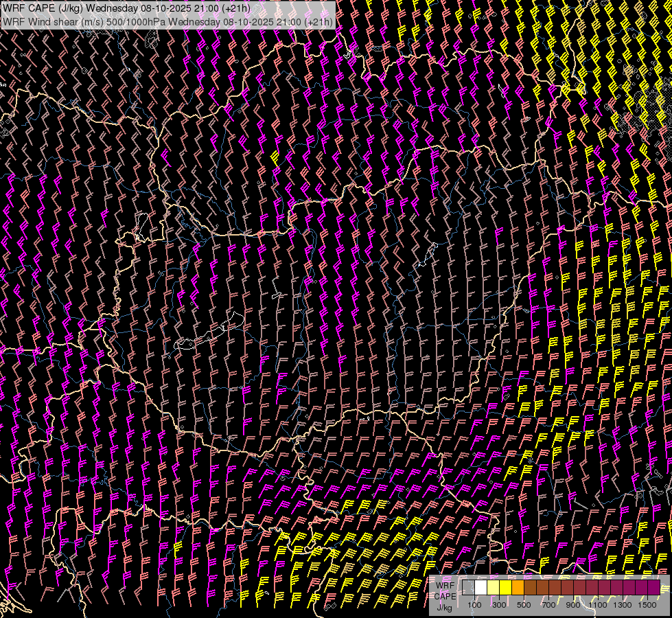672x618 pixels.
Task: Select the 500 tick label on legend
Action: pyautogui.click(x=524, y=604)
